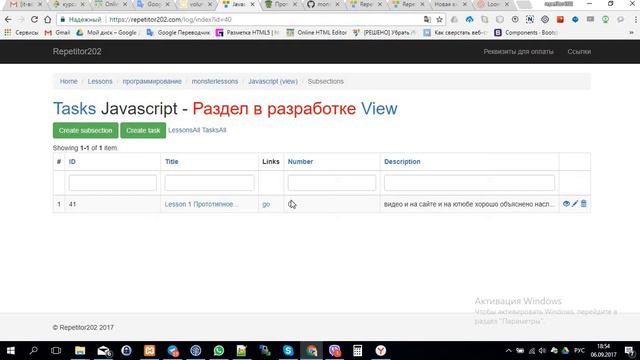640x360 pixels.
Task: Open the Разметка HTML5 bookmark
Action: [248, 33]
